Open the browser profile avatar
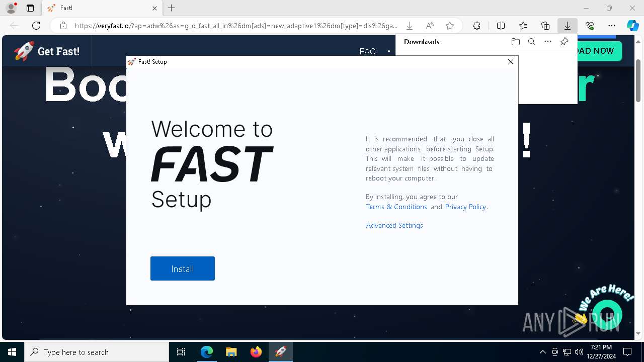The width and height of the screenshot is (644, 362). pyautogui.click(x=11, y=8)
